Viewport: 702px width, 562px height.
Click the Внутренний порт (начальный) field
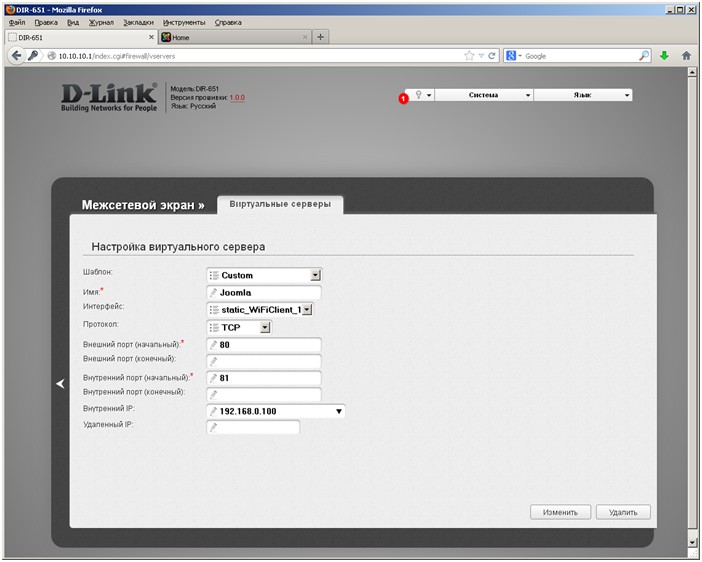264,378
